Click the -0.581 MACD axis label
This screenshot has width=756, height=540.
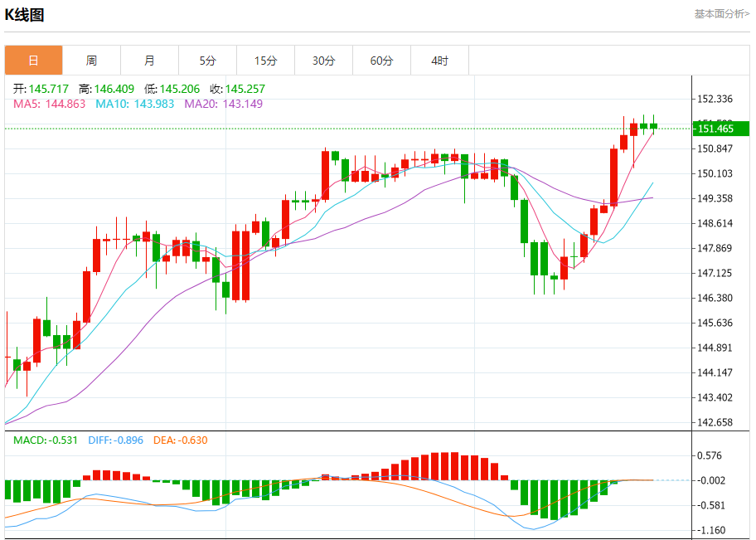coord(711,505)
